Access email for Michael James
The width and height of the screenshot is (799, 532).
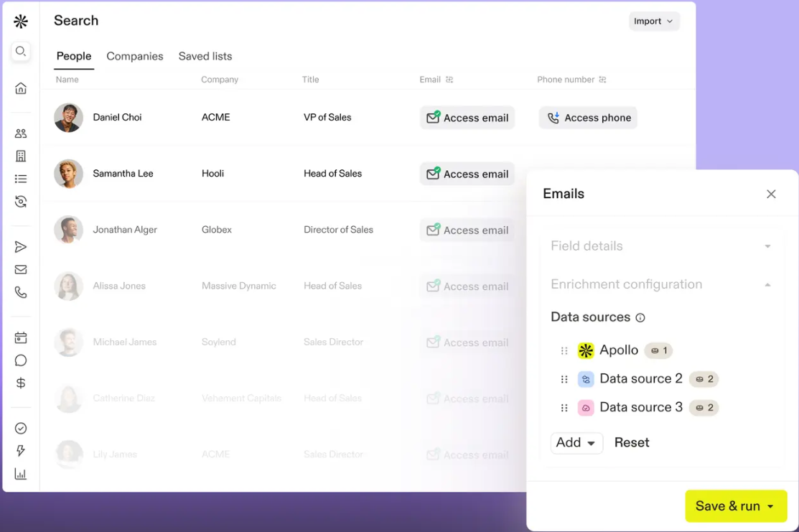click(x=467, y=342)
